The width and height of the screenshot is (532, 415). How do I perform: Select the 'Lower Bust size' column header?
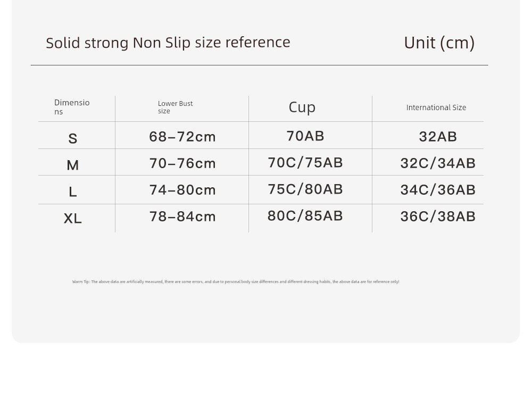[175, 107]
